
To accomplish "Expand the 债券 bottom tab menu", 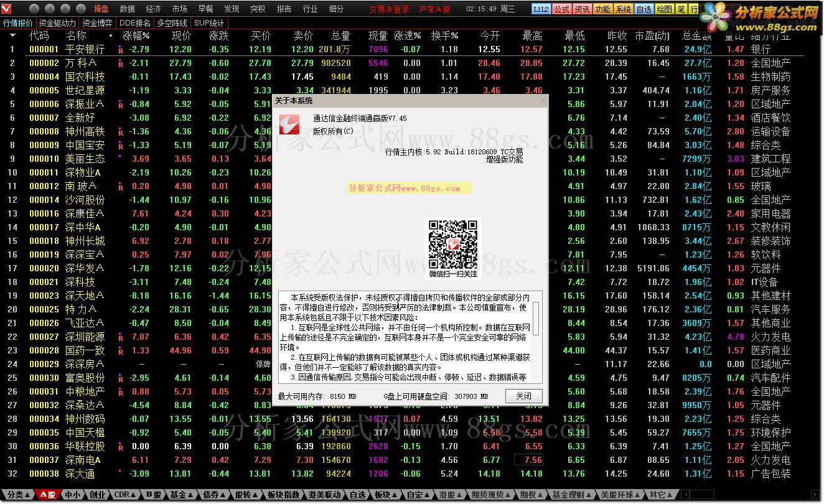I will click(213, 495).
